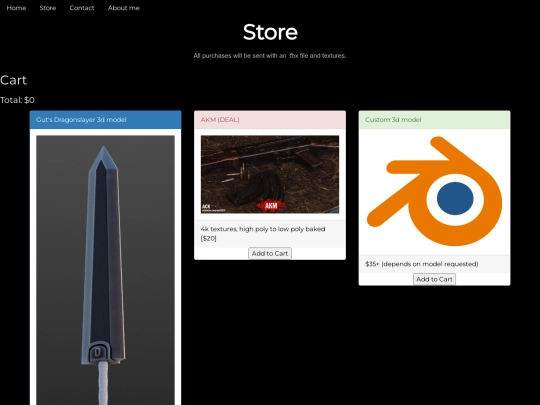Open the Contact page link
This screenshot has height=405, width=540.
(82, 8)
